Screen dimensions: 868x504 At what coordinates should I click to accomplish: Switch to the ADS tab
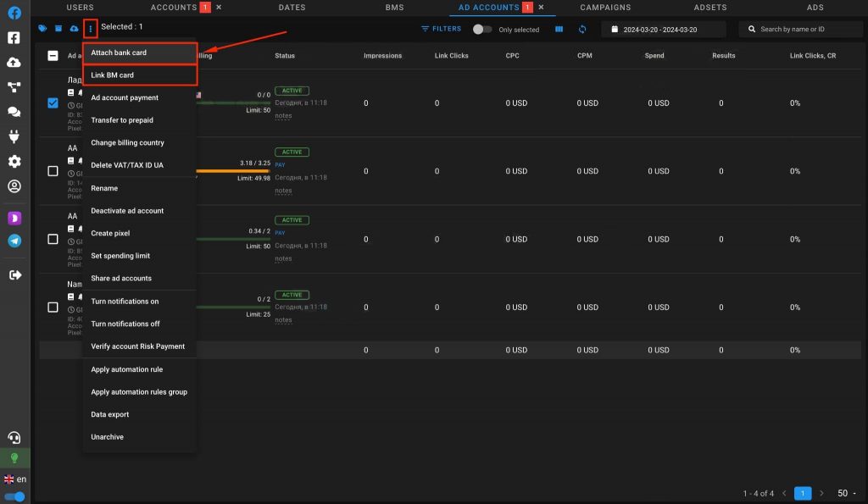[x=815, y=7]
